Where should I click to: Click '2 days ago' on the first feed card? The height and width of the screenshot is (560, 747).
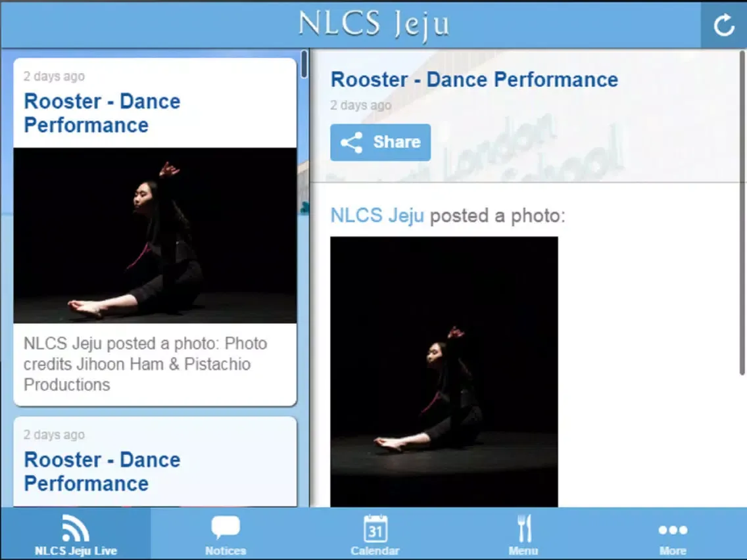[x=54, y=76]
